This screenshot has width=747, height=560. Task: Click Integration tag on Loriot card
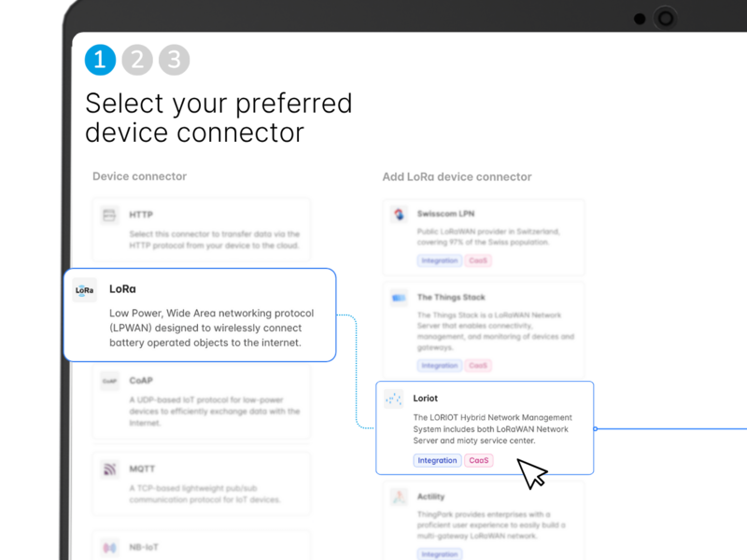(x=437, y=460)
